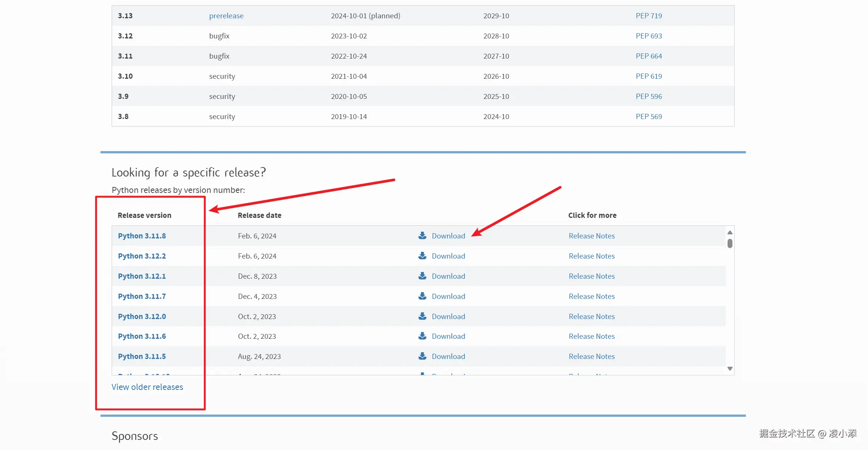Click download icon for Python 3.11.8
The image size is (868, 450).
(422, 235)
